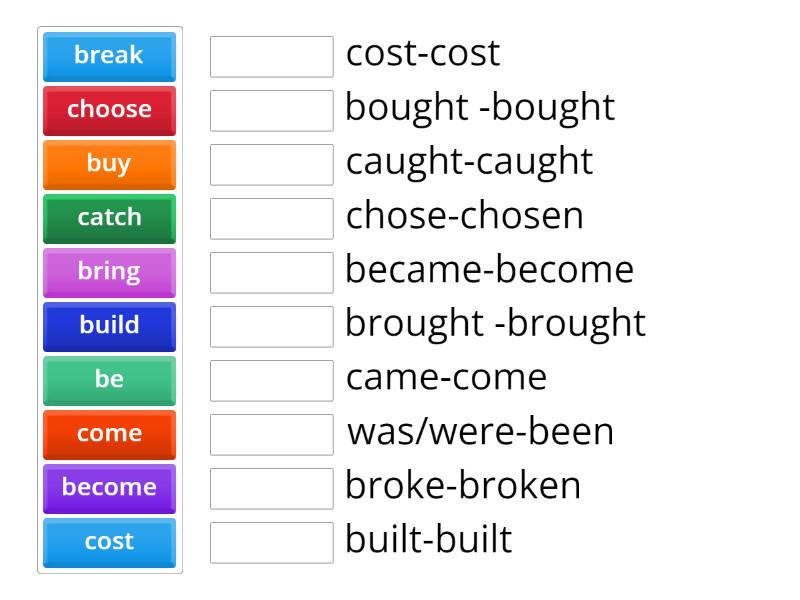The height and width of the screenshot is (600, 800).
Task: Select the 'break' word tile
Action: tap(109, 56)
